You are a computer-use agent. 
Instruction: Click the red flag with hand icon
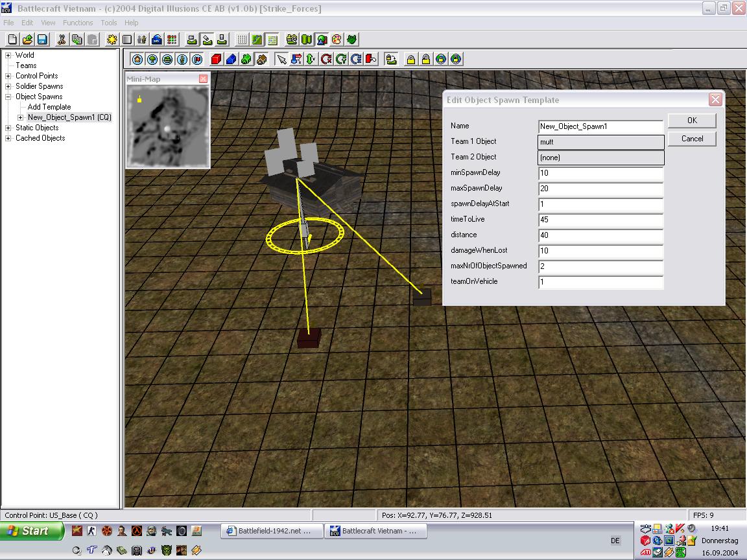coord(371,59)
